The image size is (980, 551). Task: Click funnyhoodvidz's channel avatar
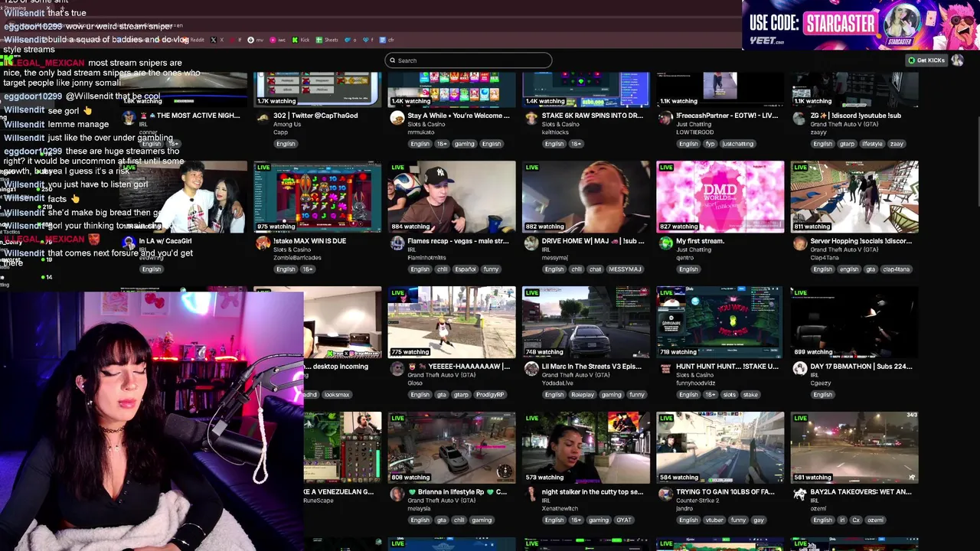click(665, 369)
